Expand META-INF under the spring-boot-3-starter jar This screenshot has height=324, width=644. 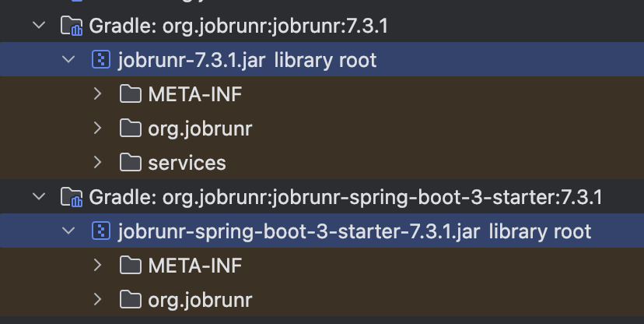(x=97, y=265)
